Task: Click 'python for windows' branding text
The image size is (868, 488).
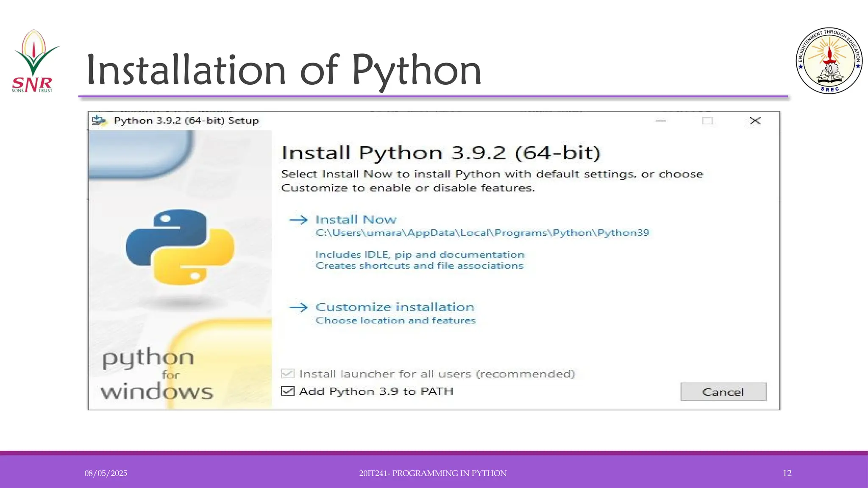Action: [157, 374]
